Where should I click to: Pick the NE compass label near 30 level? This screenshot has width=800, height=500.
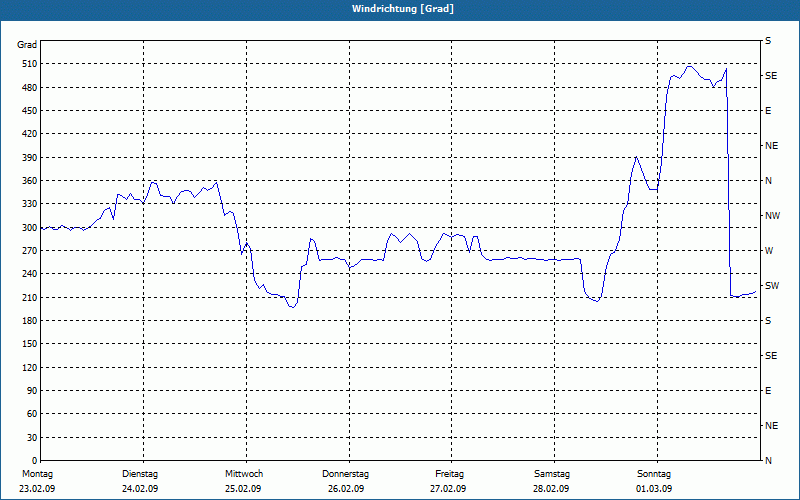click(771, 426)
